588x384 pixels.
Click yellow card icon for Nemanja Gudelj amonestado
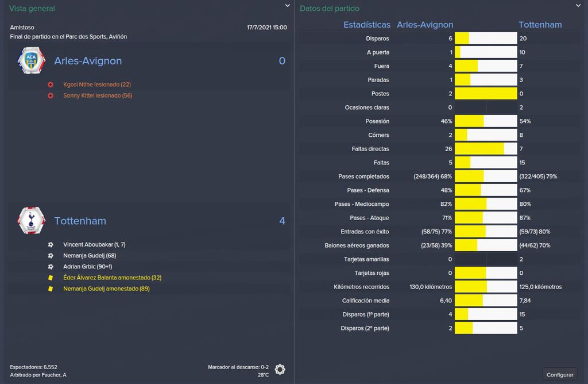(x=51, y=289)
